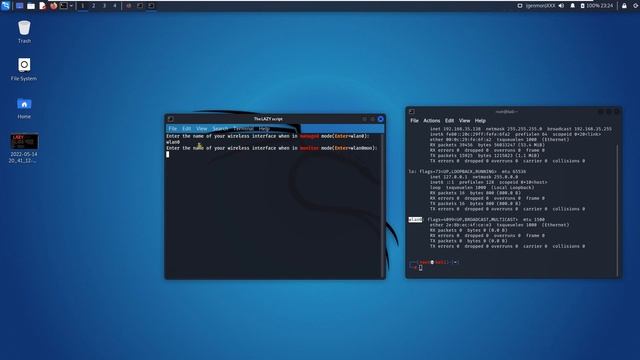Click the screen recorder tray icon
The height and width of the screenshot is (360, 640).
click(x=520, y=6)
